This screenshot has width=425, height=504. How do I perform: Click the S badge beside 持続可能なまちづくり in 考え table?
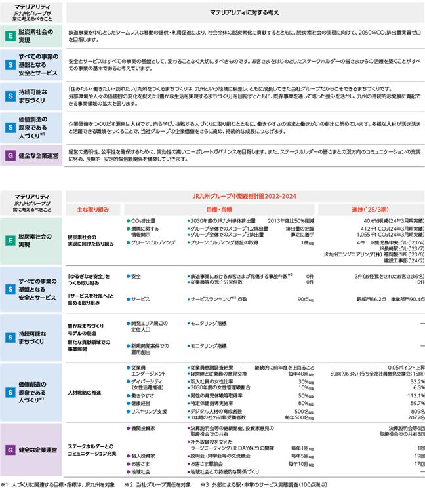point(10,96)
